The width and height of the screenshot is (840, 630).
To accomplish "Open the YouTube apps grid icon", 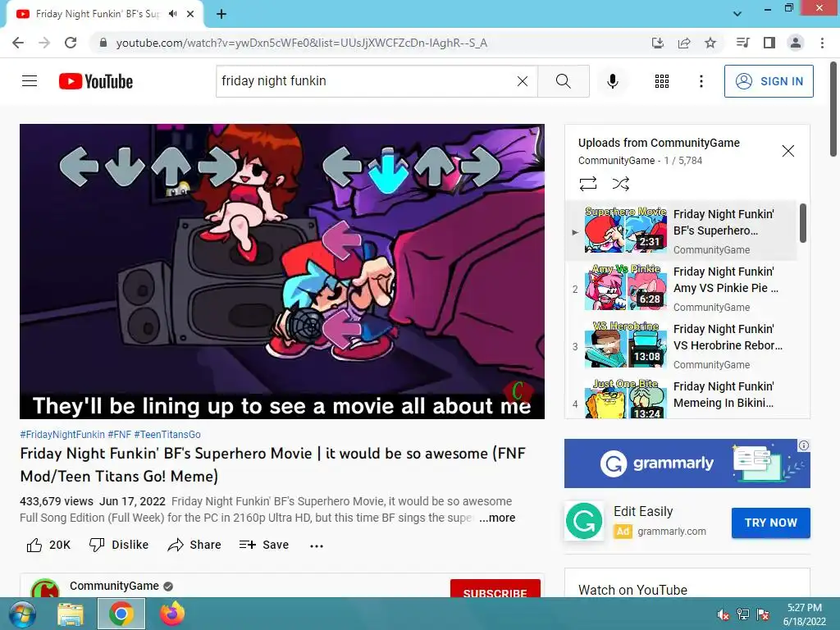I will (662, 81).
